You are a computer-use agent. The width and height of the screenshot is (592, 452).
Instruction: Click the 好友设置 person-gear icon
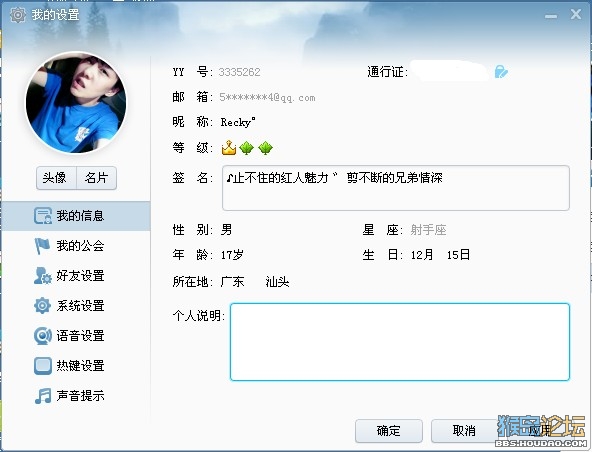coord(43,276)
